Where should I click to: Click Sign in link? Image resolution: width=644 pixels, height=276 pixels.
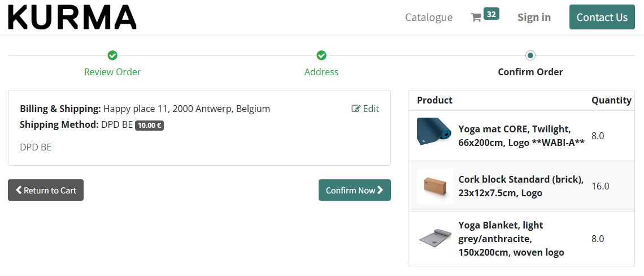(534, 18)
